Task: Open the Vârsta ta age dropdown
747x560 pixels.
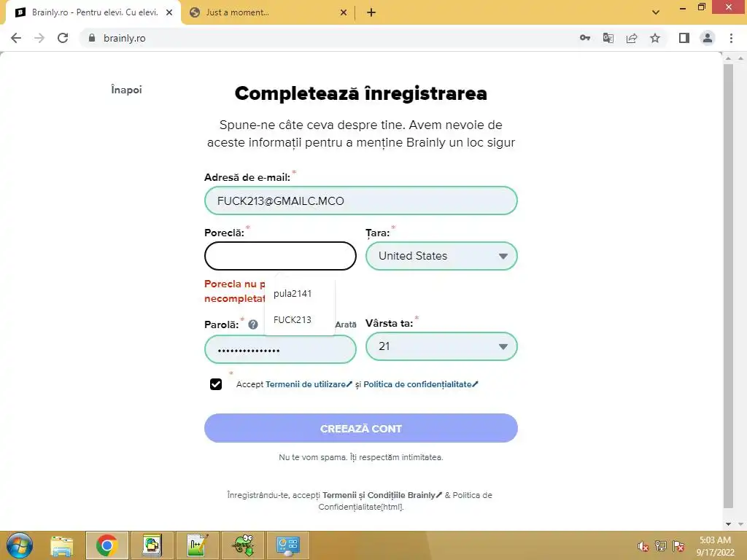Action: point(441,346)
